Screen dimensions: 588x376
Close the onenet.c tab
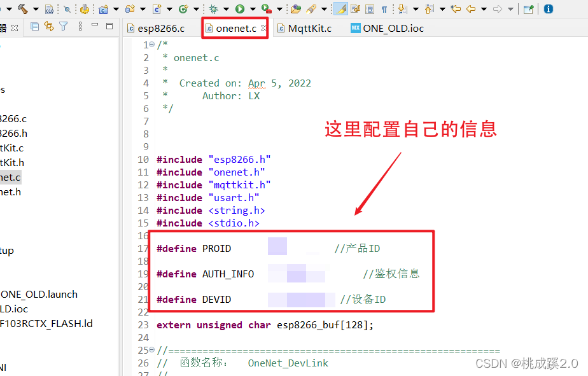[x=264, y=28]
